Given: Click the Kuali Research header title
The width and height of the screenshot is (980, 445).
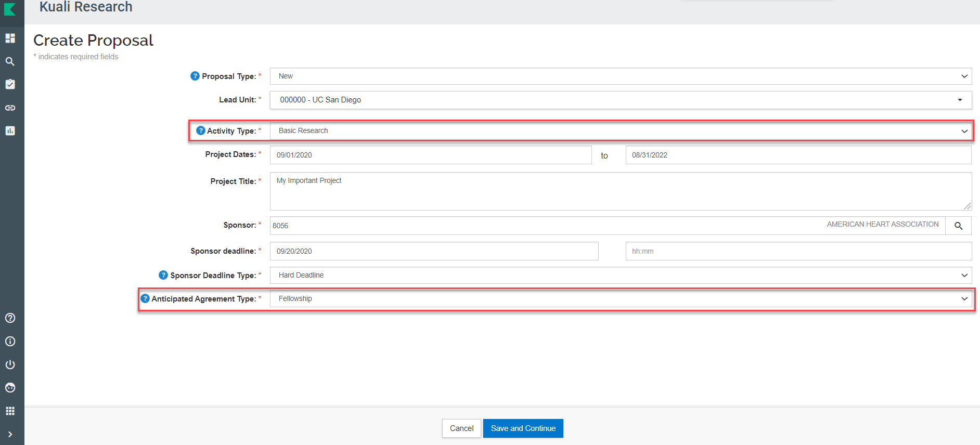Looking at the screenshot, I should [x=86, y=7].
